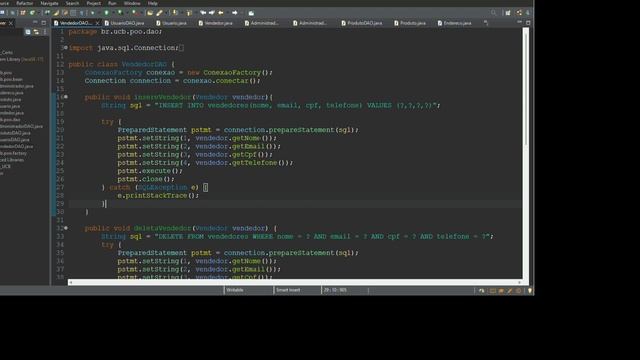Image resolution: width=640 pixels, height=360 pixels.
Task: Click the editor horizontal scrollbar
Action: click(x=295, y=282)
